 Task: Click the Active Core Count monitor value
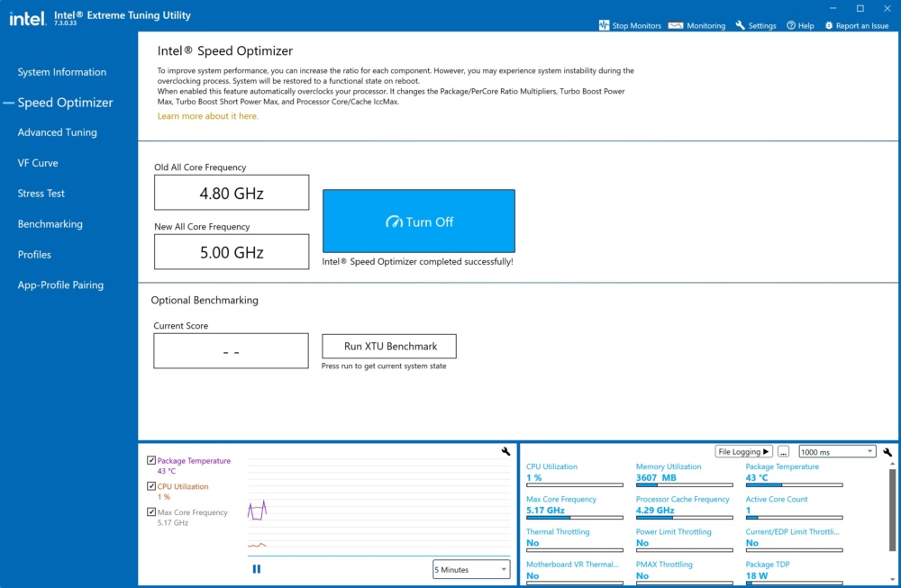748,510
